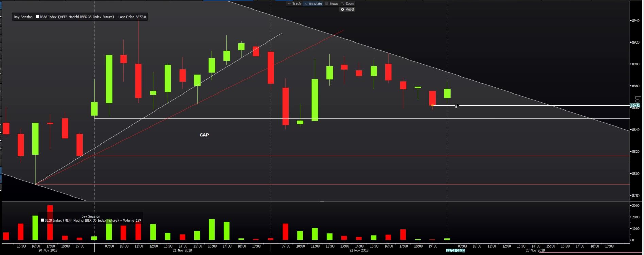Toggle the IBZ8 Index price series checkbox
Image resolution: width=644 pixels, height=255 pixels.
coord(38,17)
